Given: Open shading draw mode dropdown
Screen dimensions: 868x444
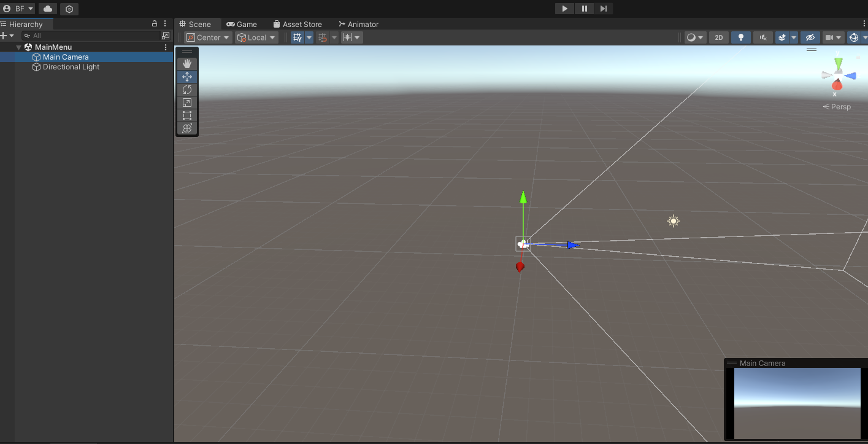Looking at the screenshot, I should pos(696,37).
